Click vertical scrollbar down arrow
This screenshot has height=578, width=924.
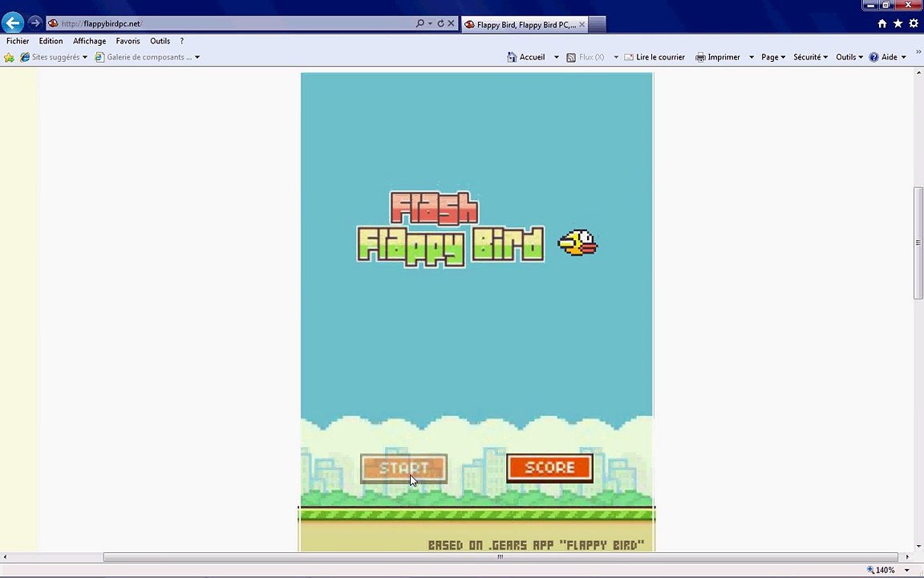pyautogui.click(x=918, y=546)
